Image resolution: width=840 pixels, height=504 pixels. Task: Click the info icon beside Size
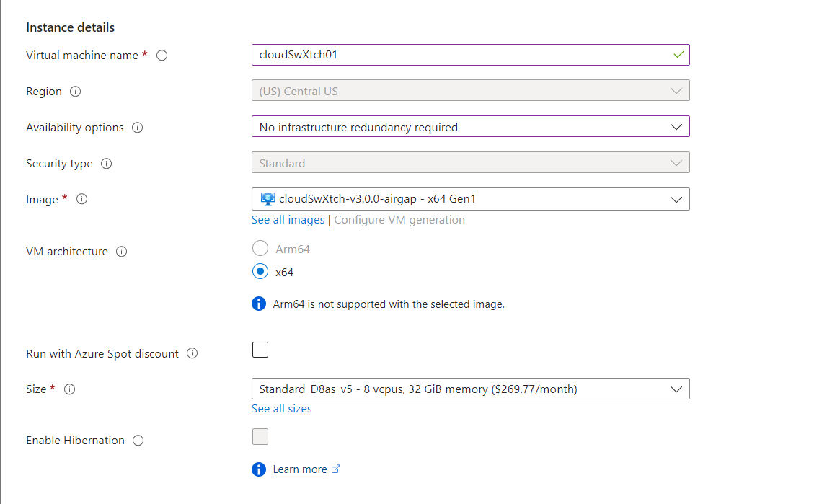pyautogui.click(x=69, y=389)
